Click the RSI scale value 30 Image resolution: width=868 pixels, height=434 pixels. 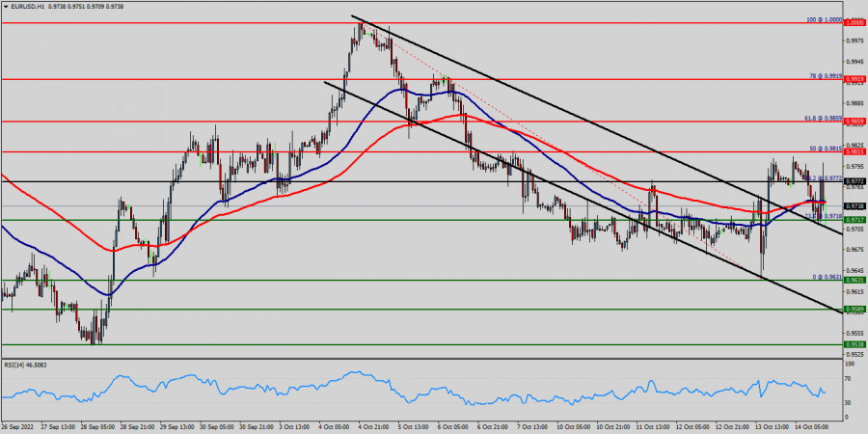click(849, 402)
